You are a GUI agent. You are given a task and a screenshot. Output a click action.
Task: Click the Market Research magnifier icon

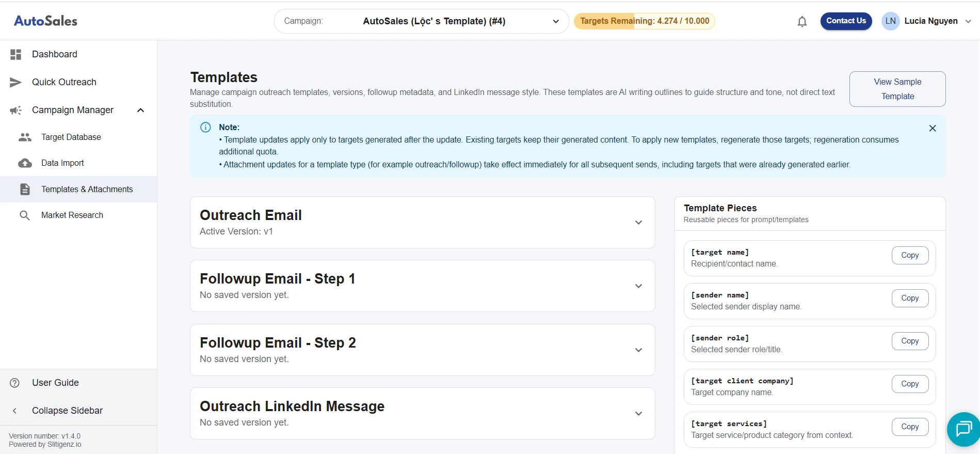(25, 215)
